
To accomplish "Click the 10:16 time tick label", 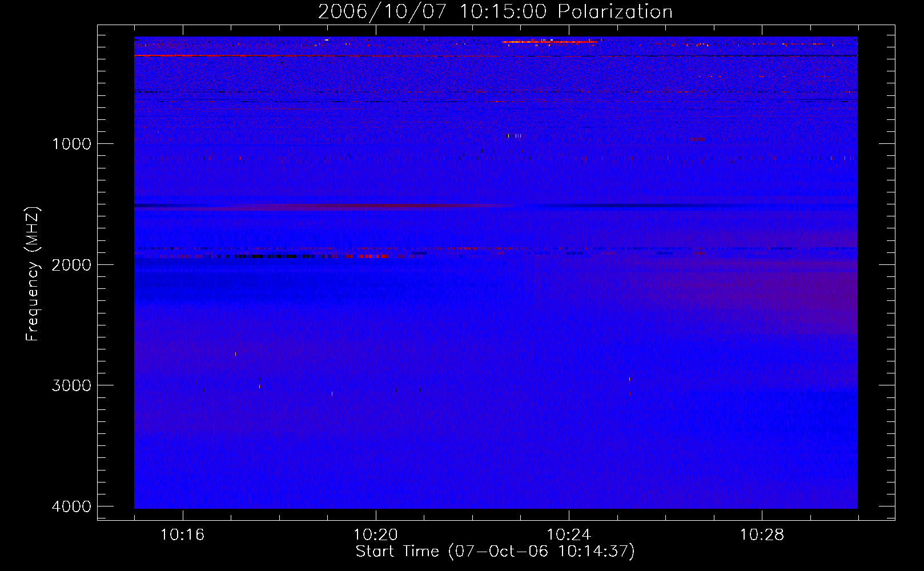I will pos(182,534).
